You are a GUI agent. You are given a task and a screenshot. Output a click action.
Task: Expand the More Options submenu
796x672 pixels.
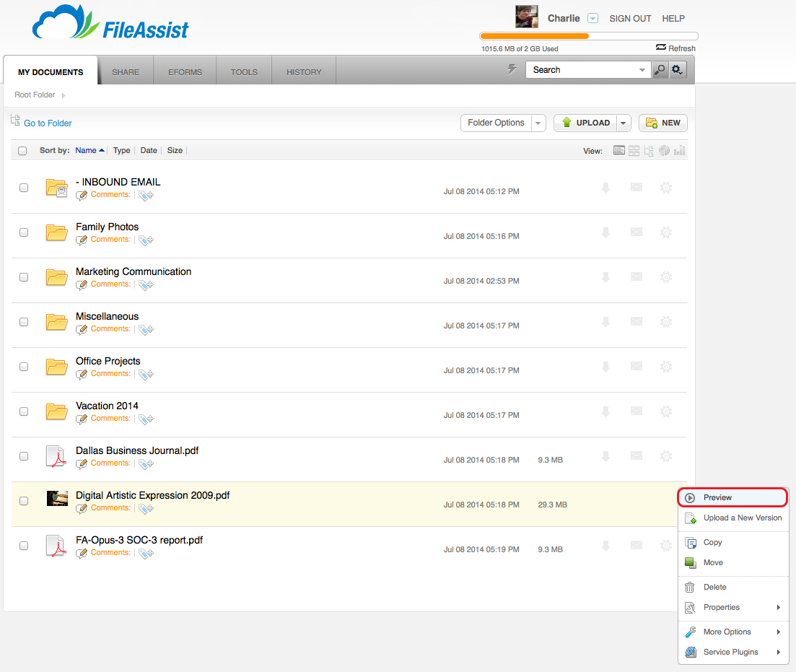(778, 632)
